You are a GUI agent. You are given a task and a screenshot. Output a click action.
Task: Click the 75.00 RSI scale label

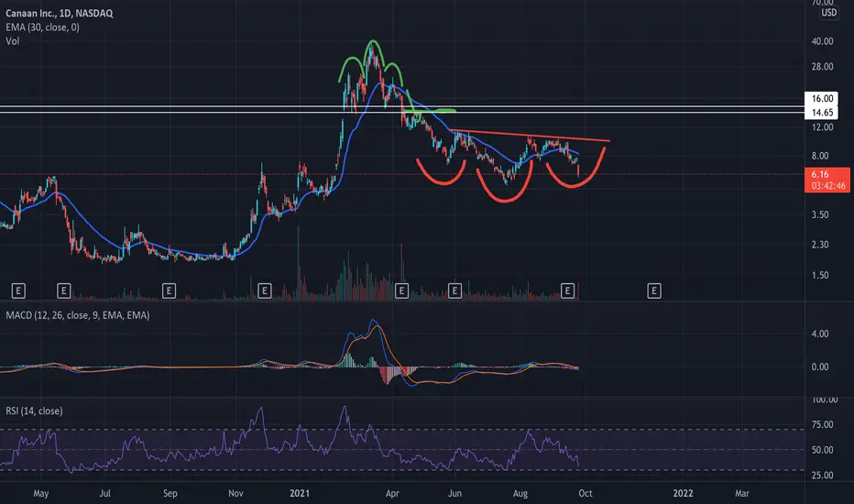tap(823, 424)
